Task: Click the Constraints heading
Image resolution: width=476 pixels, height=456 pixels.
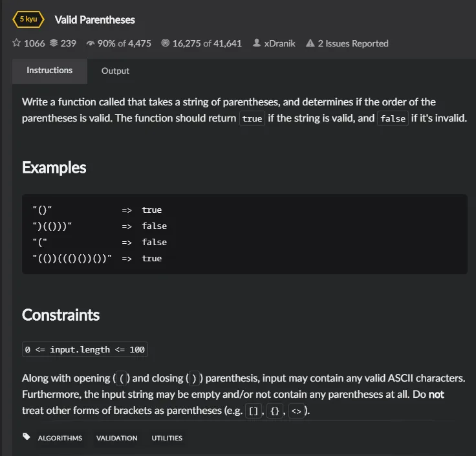Action: pyautogui.click(x=61, y=315)
